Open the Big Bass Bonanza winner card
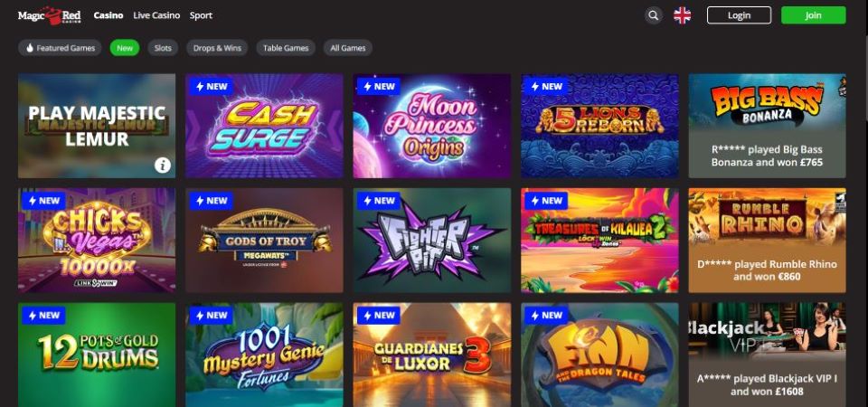The image size is (868, 407). (x=768, y=127)
